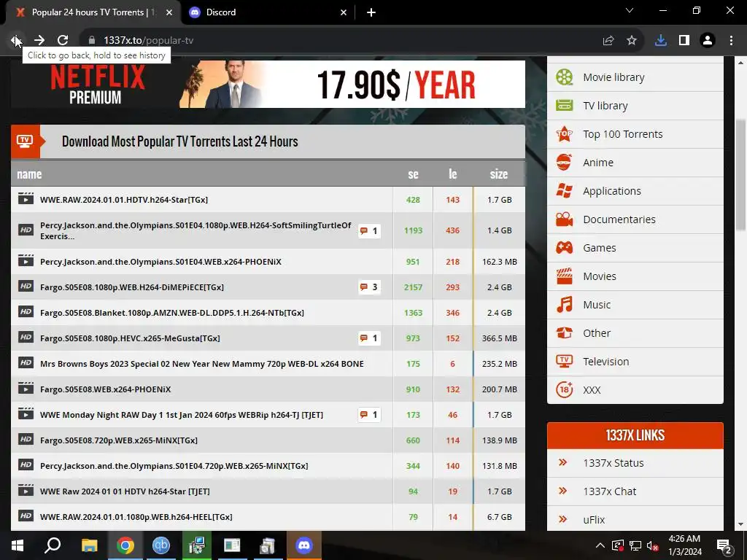
Task: Open the 1337x Status link
Action: [613, 463]
